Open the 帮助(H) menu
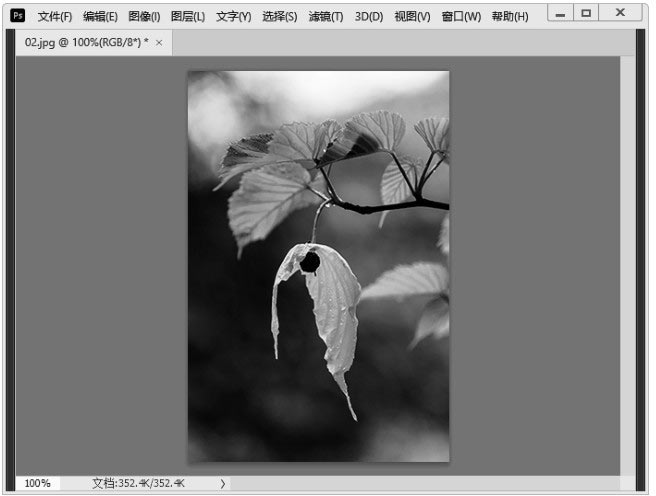The image size is (656, 496). (510, 17)
